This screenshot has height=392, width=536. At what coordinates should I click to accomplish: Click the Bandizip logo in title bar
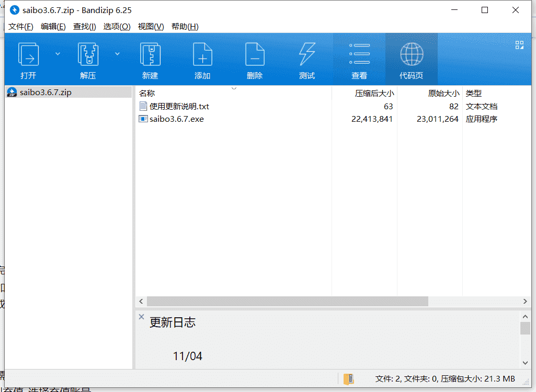pos(14,10)
